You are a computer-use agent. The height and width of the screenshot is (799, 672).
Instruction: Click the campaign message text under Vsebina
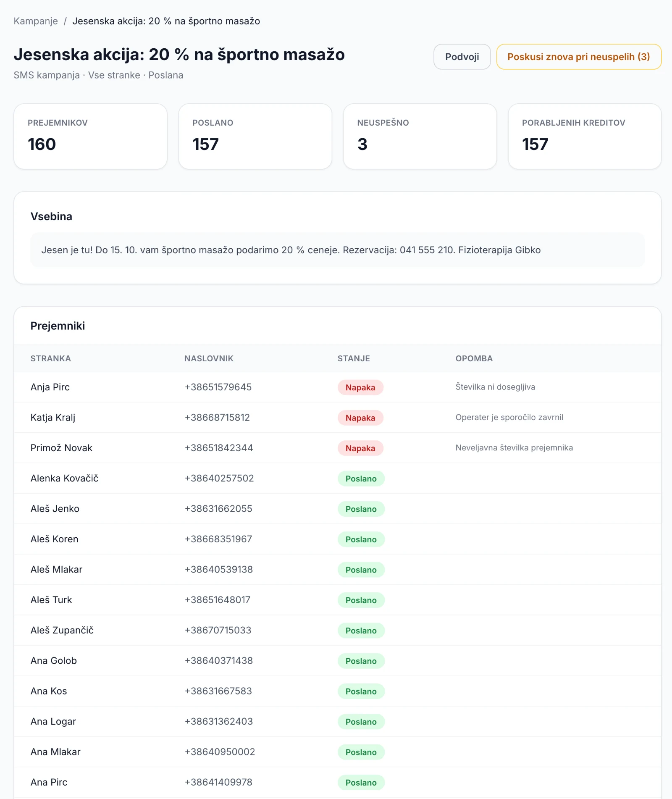291,250
